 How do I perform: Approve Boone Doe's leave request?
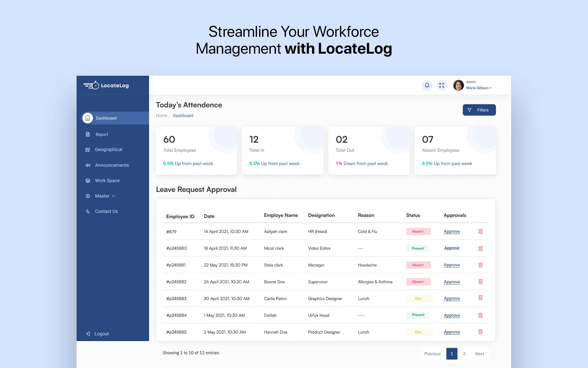pos(452,282)
